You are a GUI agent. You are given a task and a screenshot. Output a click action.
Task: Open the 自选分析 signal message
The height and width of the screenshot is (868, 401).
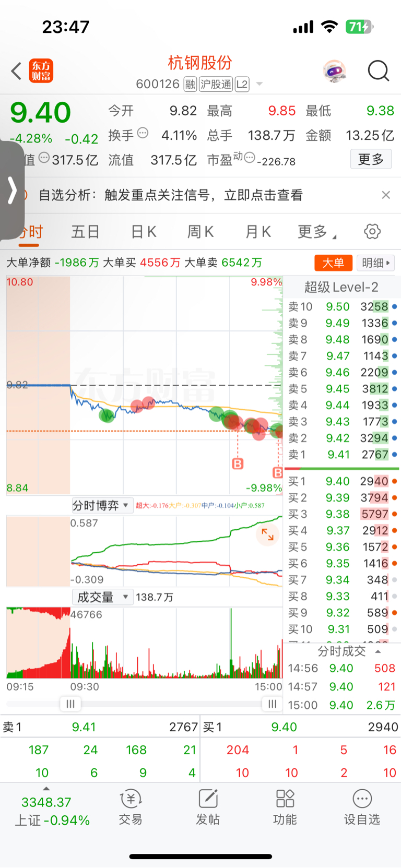point(171,195)
